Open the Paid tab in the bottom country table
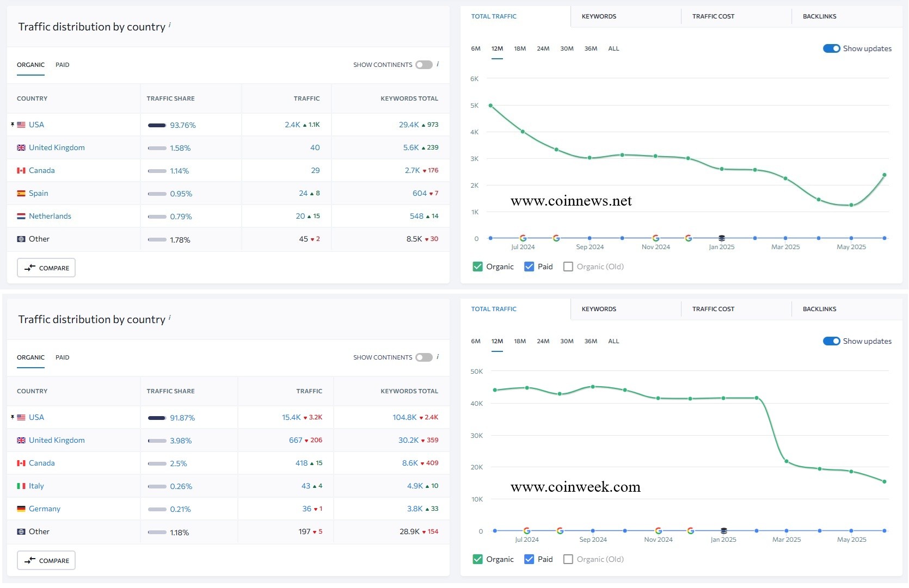The image size is (909, 588). 62,357
